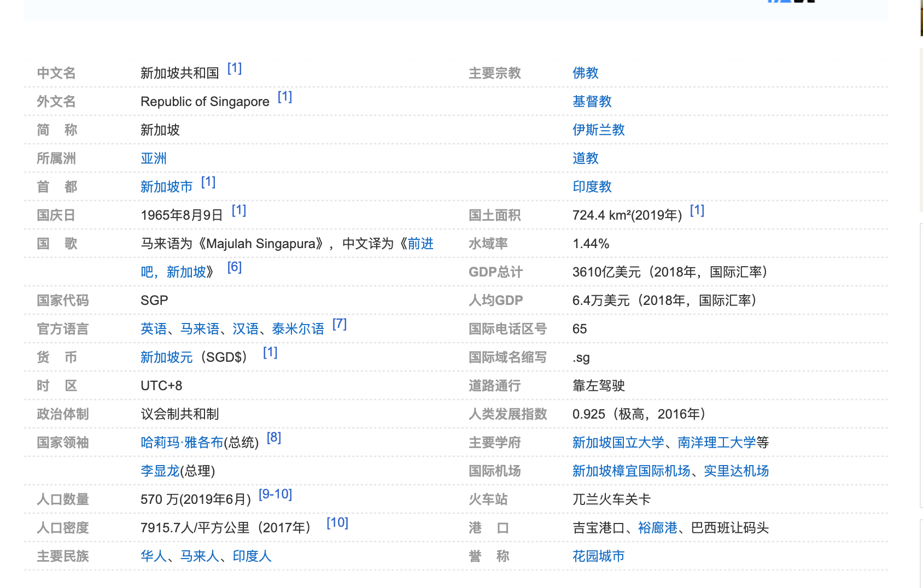Screen dimensions: 923x588
Task: Open the 裕廊港 port link
Action: 657,528
